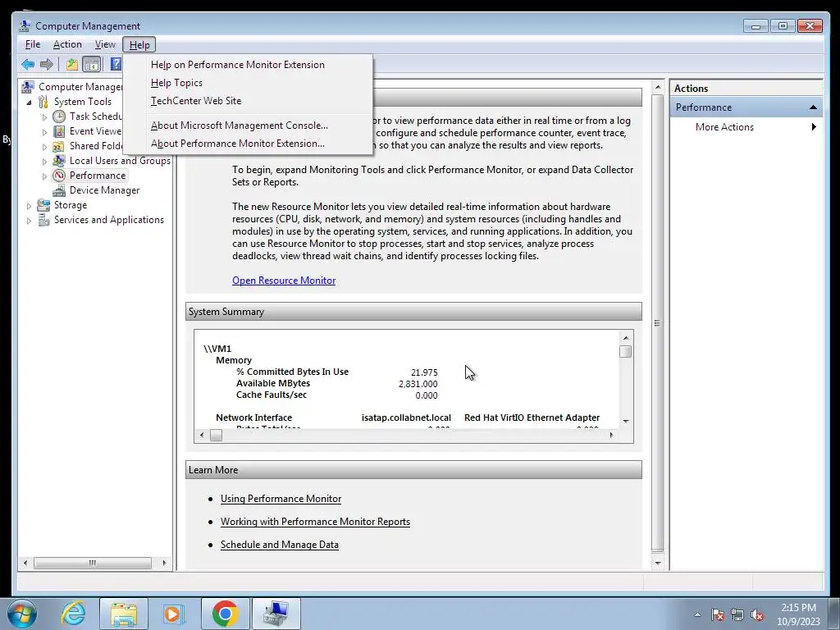
Task: Select the Device Manager tree label
Action: click(x=104, y=190)
